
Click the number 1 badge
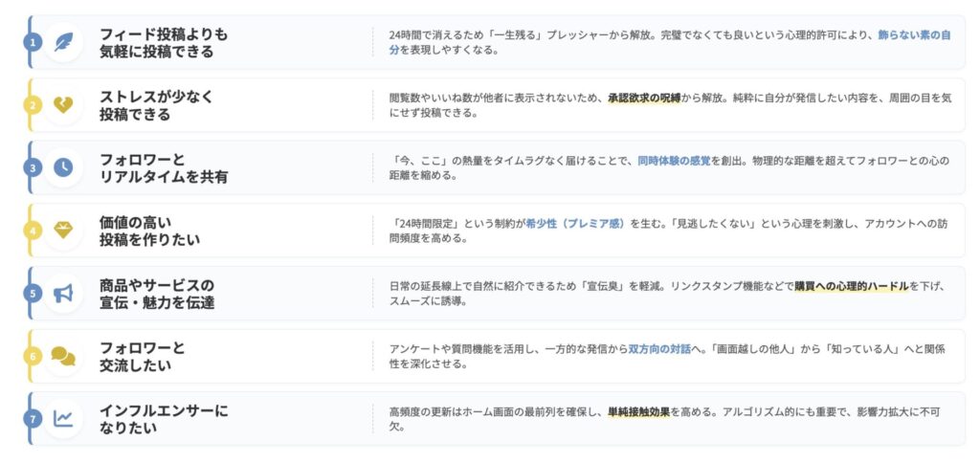tap(33, 42)
